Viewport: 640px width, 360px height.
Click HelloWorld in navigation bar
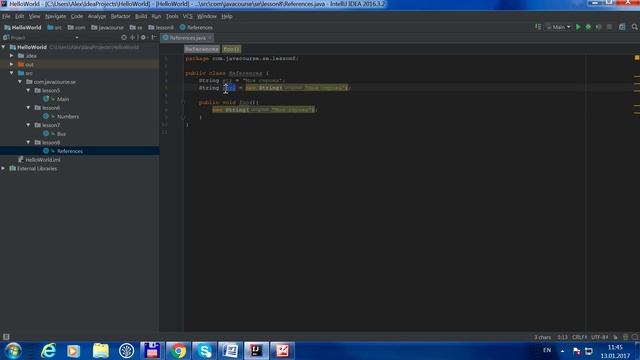23,27
